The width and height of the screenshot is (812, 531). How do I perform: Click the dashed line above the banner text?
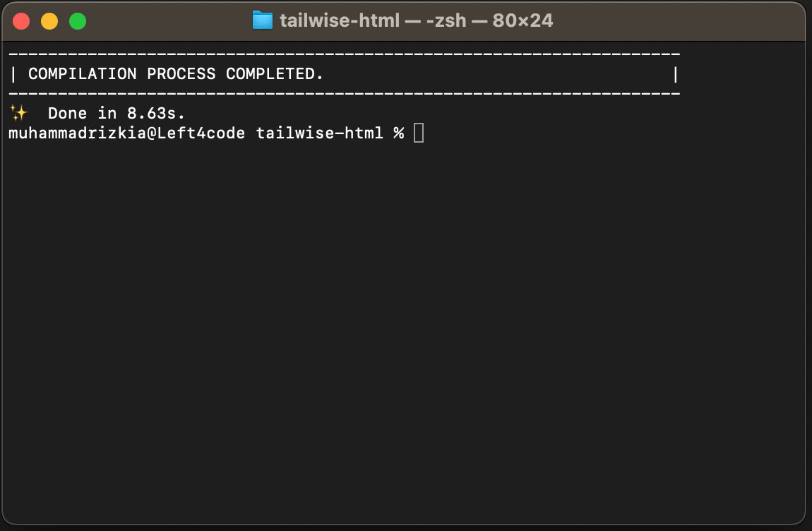(x=345, y=54)
